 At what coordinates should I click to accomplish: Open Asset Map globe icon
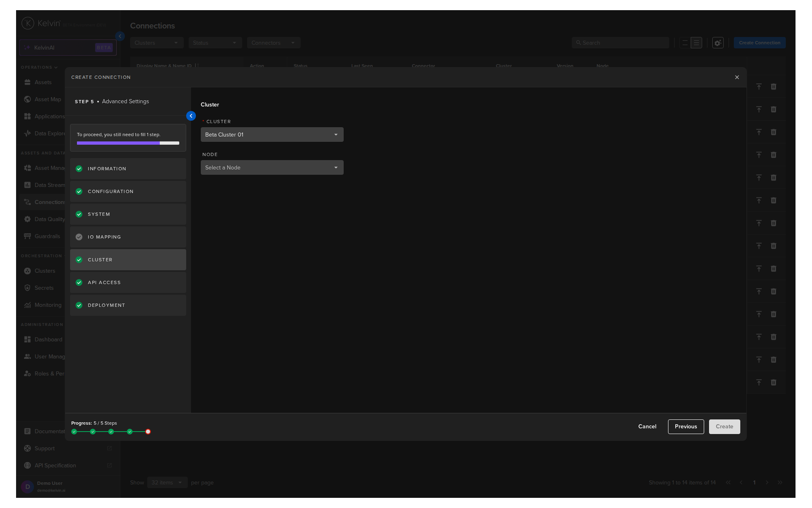click(27, 99)
